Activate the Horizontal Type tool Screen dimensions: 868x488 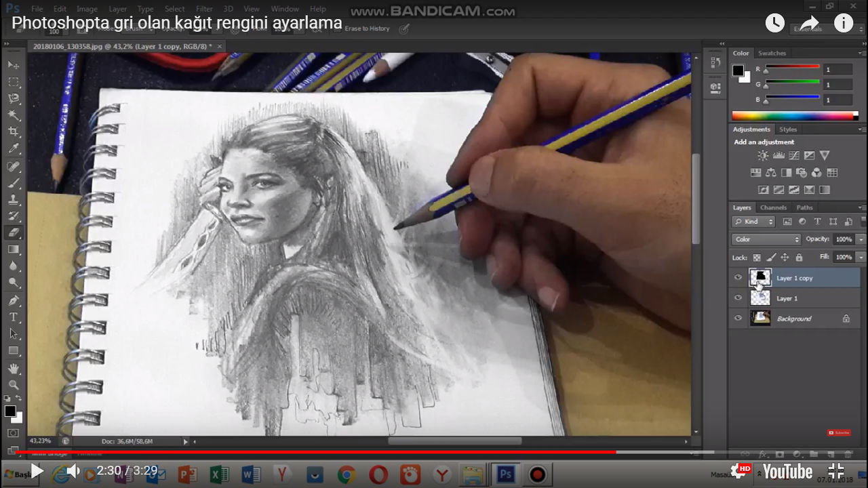pos(14,317)
